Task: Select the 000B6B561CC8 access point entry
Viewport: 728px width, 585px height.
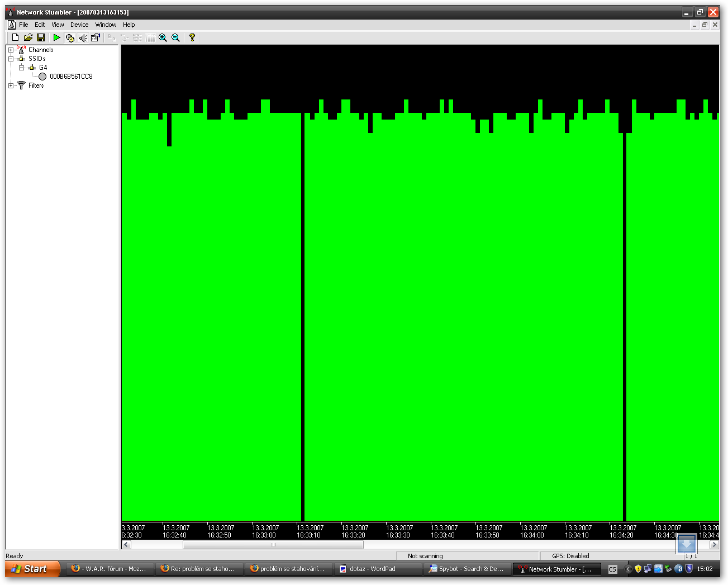Action: pos(71,77)
